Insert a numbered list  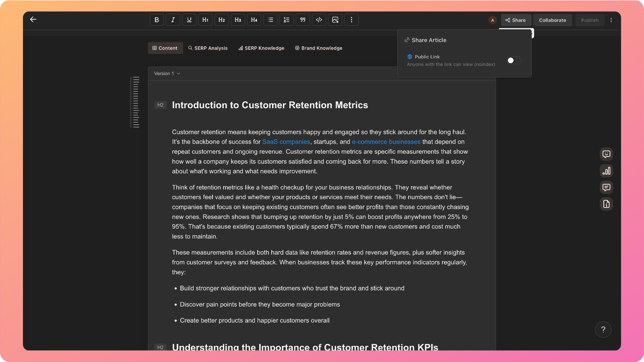(x=286, y=20)
